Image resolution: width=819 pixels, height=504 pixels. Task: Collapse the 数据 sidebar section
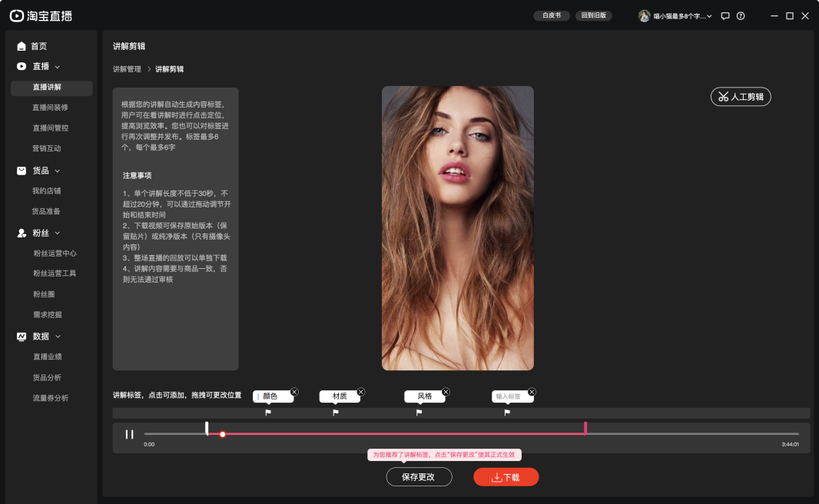tap(58, 337)
